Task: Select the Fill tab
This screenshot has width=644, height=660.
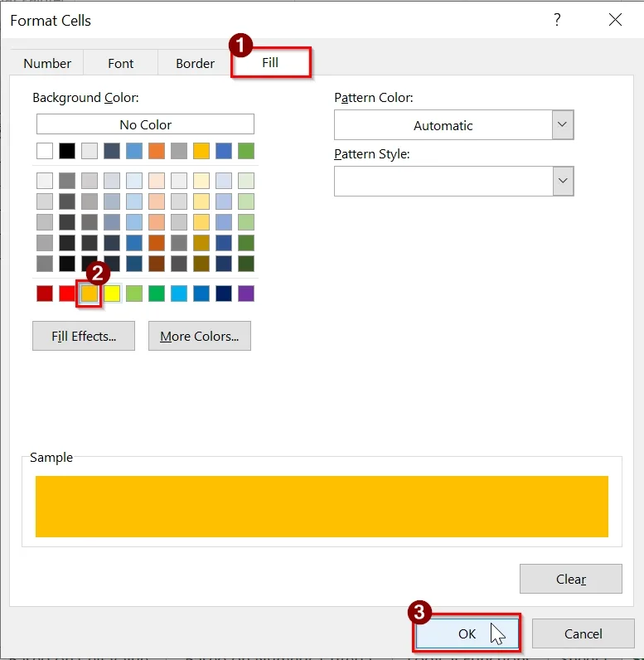Action: [270, 62]
